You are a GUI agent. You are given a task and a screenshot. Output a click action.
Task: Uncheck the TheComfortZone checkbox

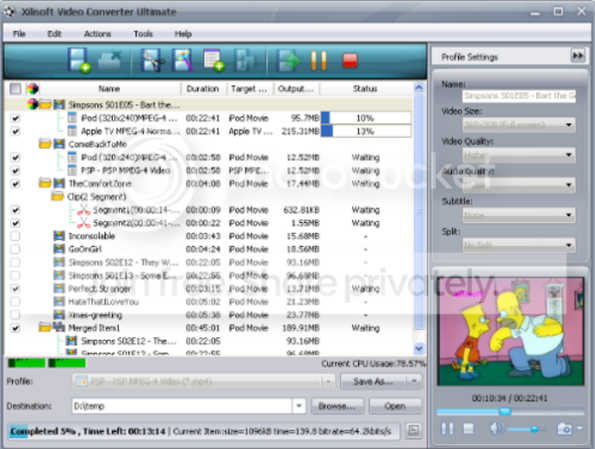coord(15,184)
